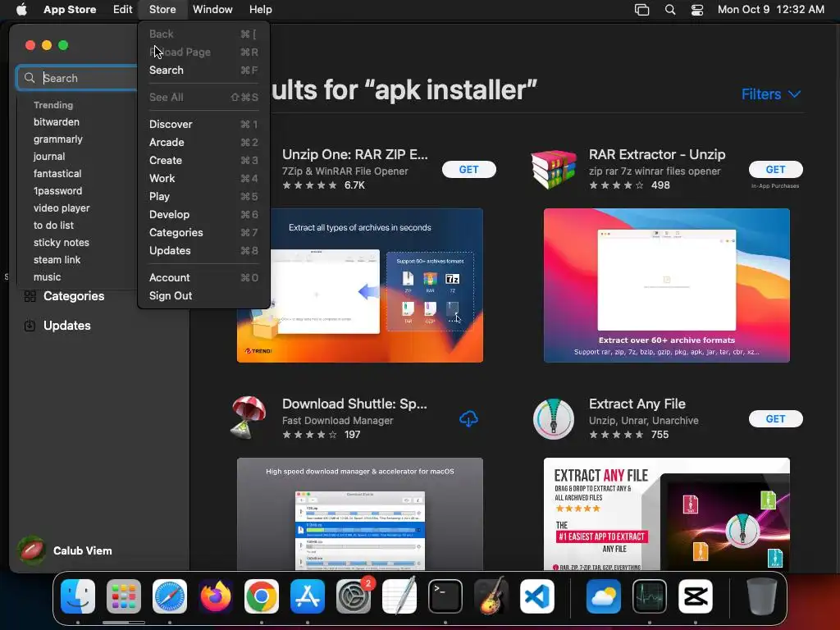Screen dimensions: 840x630
Task: Click the Calub Viem account avatar
Action: point(32,550)
